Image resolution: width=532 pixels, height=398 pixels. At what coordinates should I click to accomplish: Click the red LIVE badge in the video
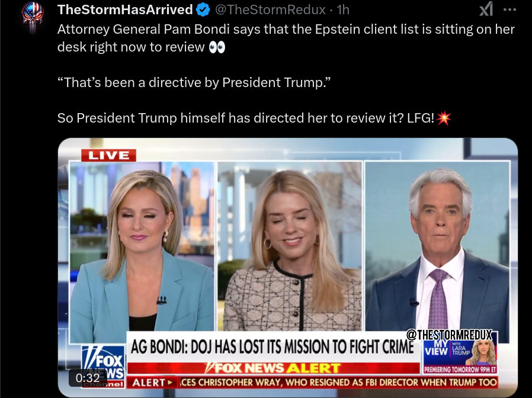108,155
